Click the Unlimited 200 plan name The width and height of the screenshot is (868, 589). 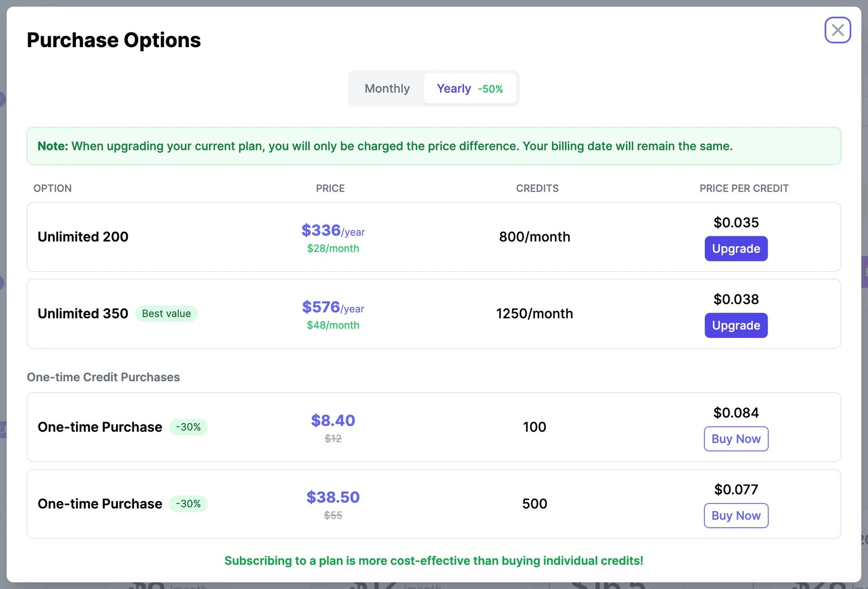(83, 237)
